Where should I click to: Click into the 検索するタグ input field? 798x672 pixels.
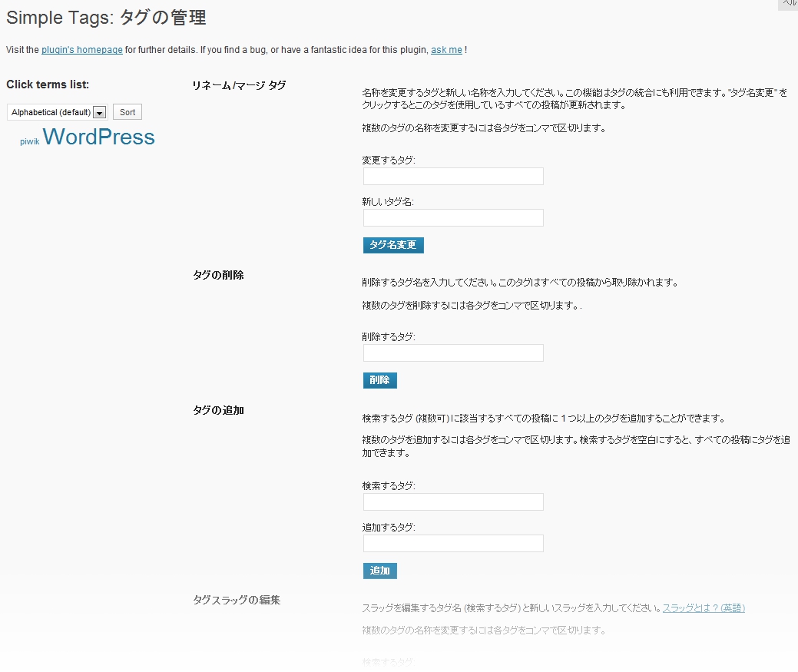point(452,502)
